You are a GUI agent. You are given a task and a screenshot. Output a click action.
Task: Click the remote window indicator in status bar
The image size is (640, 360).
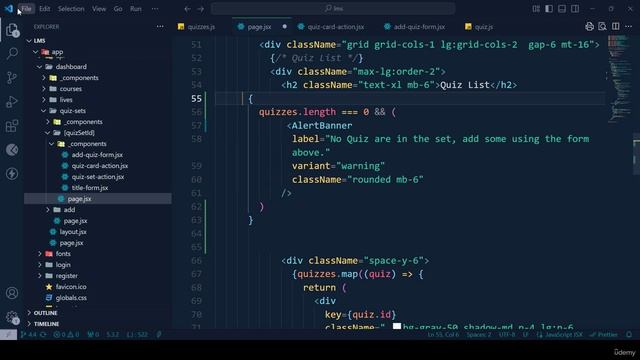point(8,335)
